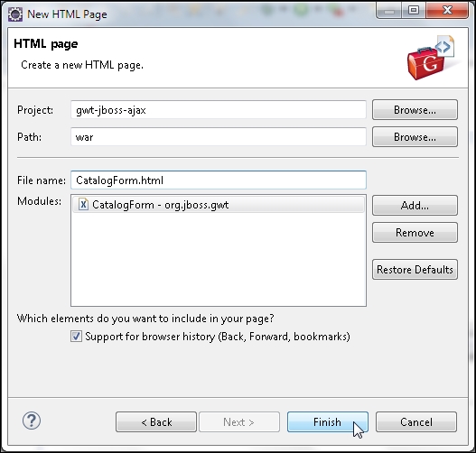476x453 pixels.
Task: Click the Add... module button
Action: [415, 205]
